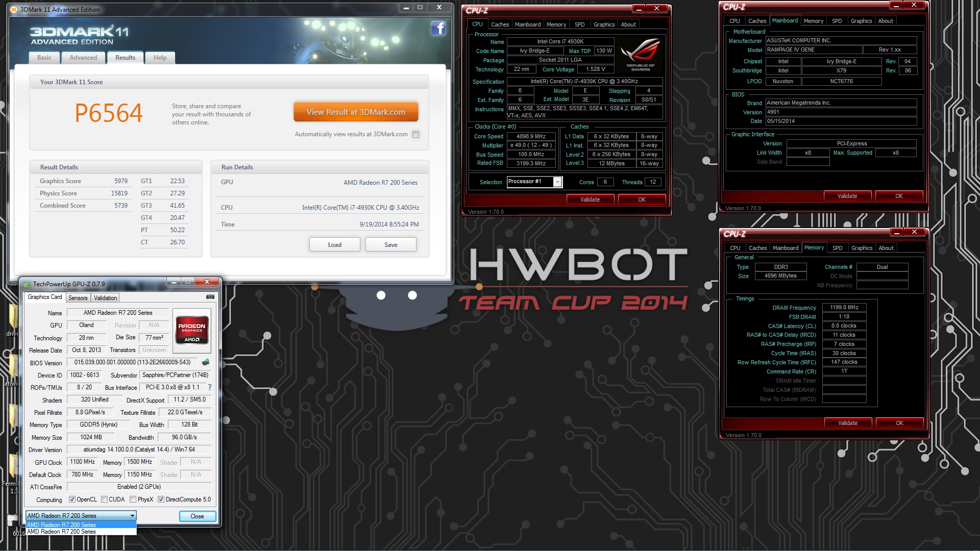Click the Close button in GPU-Z
This screenshot has width=980, height=551.
(x=198, y=516)
